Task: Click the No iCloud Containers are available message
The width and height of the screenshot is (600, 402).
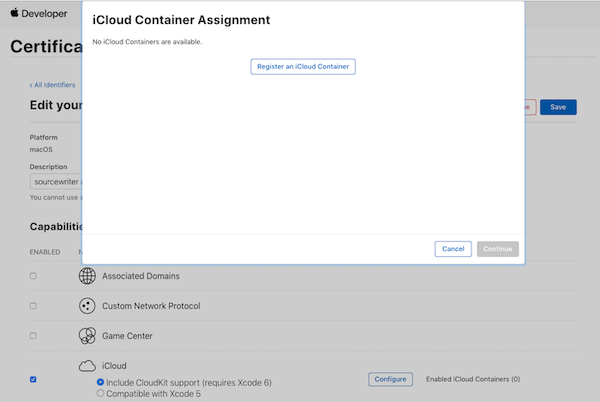Action: coord(147,42)
